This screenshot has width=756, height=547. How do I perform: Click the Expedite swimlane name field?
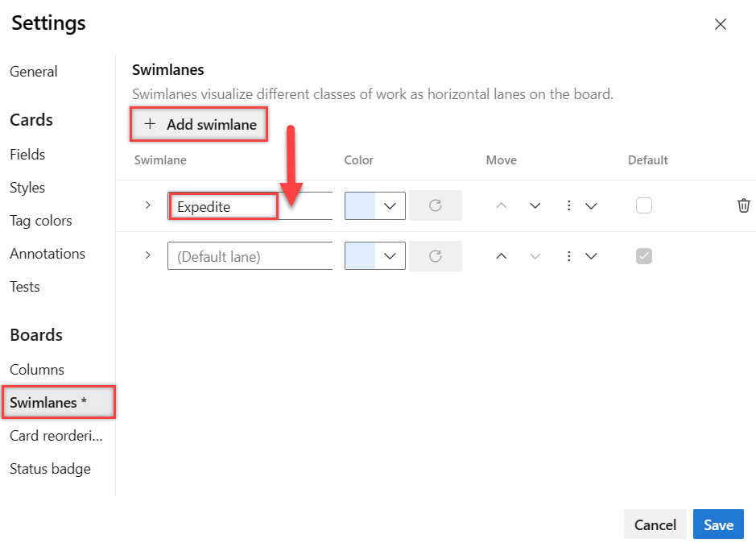coord(250,206)
